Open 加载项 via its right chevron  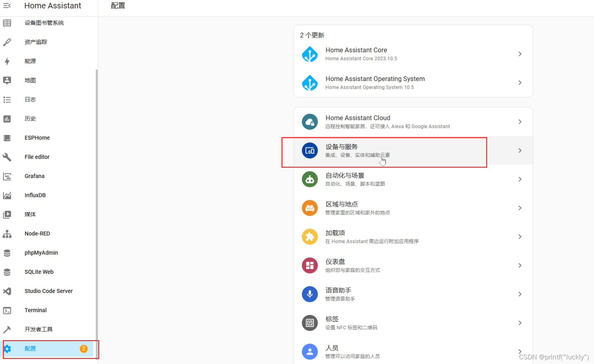(x=520, y=237)
